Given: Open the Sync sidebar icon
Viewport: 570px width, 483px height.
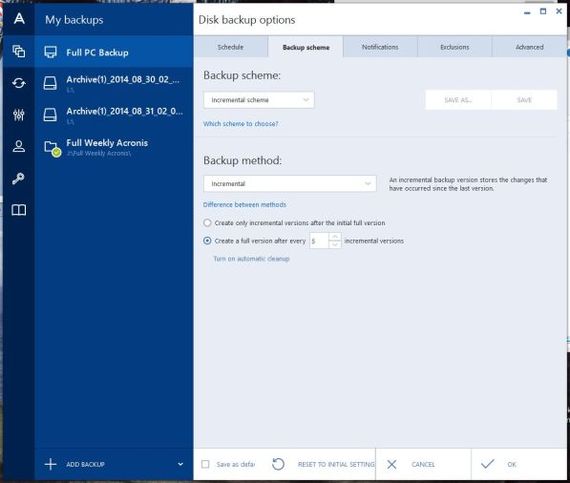Looking at the screenshot, I should [19, 83].
